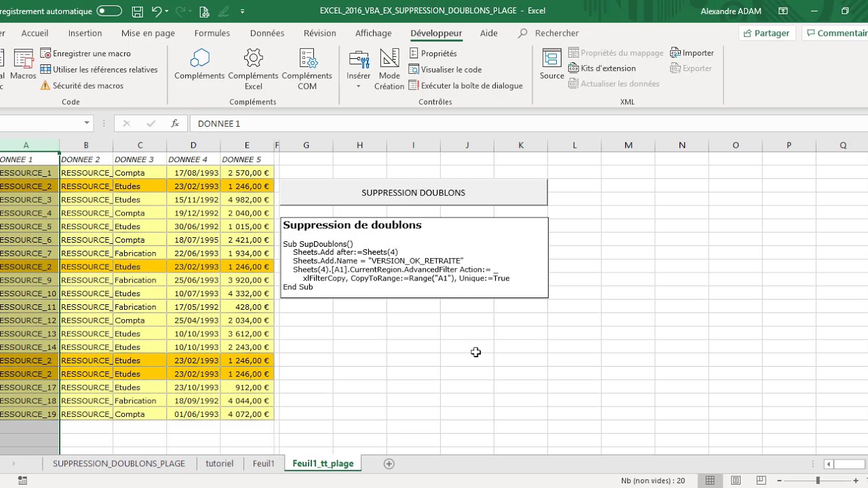Image resolution: width=868 pixels, height=488 pixels.
Task: Switch to the Affichage tab
Action: pyautogui.click(x=374, y=33)
